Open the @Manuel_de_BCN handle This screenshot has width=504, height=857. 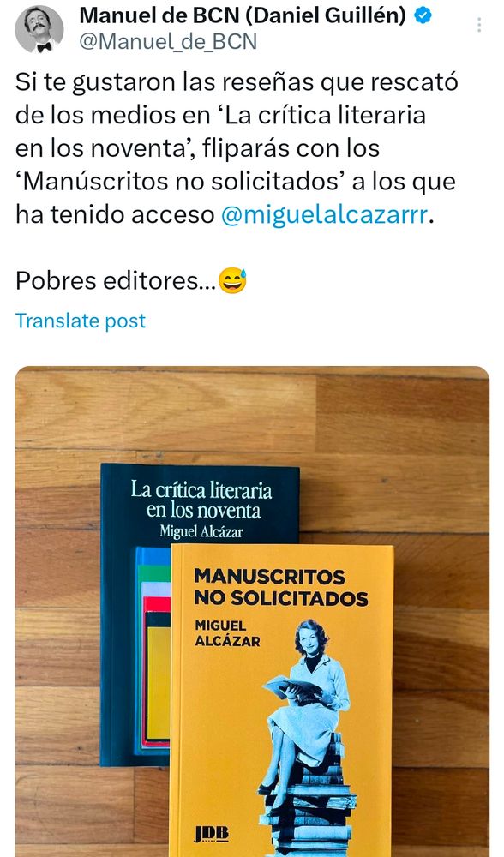(168, 41)
